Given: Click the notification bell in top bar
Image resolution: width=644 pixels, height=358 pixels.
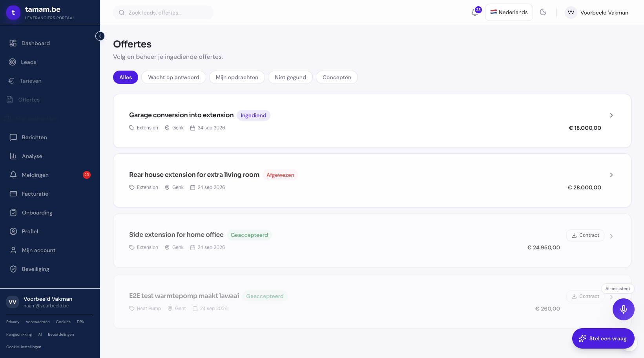Looking at the screenshot, I should click(x=475, y=13).
